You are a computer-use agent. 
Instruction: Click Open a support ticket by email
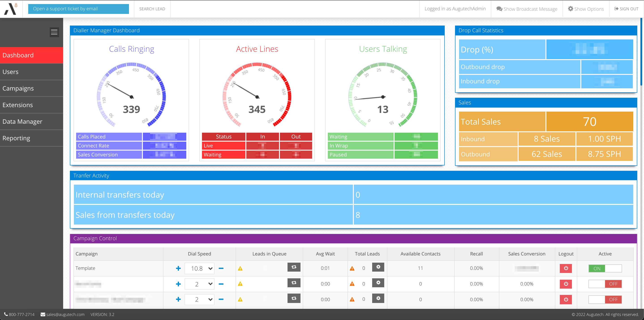click(x=79, y=9)
